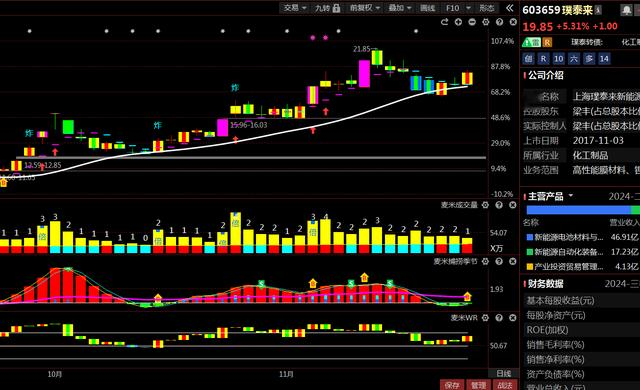Expand the 主营产品 selector arrow
The height and width of the screenshot is (390, 640).
[x=571, y=195]
